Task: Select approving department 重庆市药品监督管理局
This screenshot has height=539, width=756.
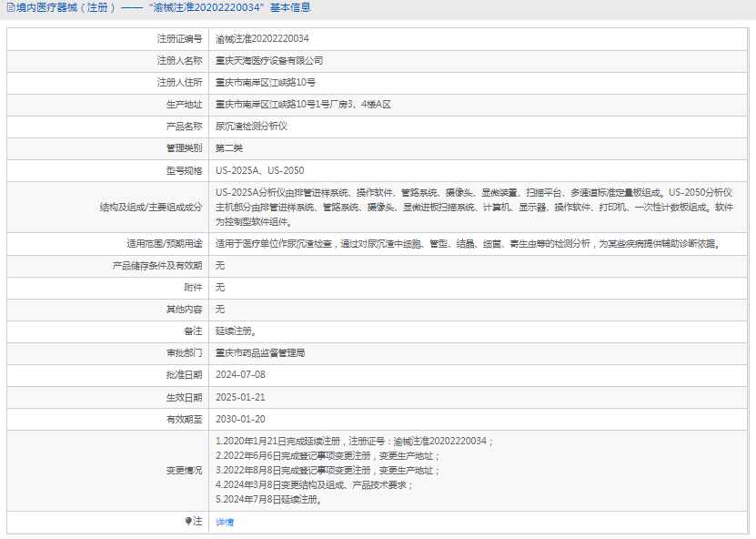Action: coord(260,353)
